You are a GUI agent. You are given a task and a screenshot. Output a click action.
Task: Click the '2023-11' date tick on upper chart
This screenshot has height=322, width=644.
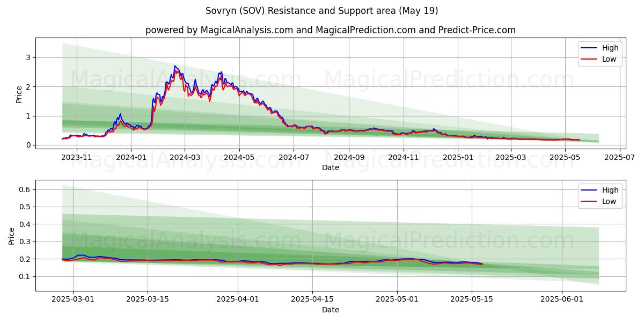(76, 157)
